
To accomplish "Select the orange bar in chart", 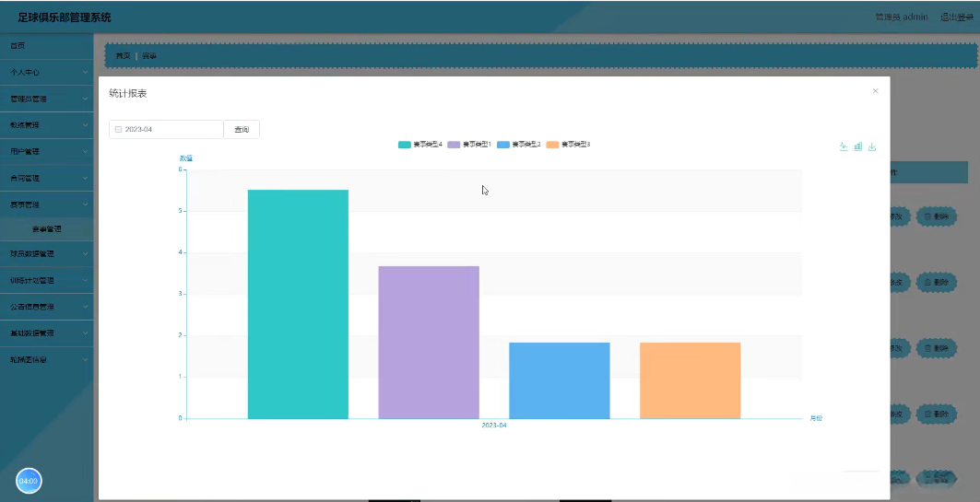I will click(690, 380).
